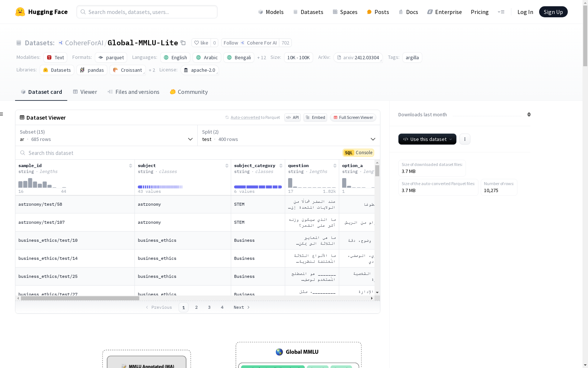Sort the question column
The image size is (588, 368).
(335, 166)
